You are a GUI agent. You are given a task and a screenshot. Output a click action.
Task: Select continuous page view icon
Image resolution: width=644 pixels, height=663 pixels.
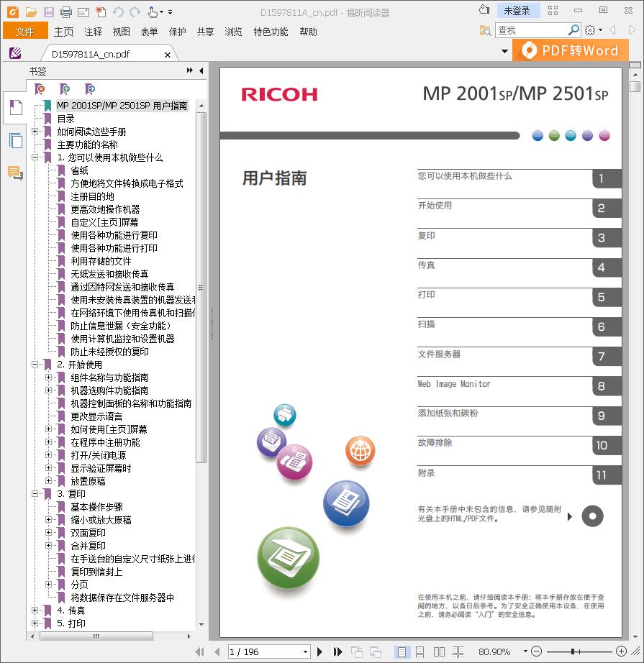tap(420, 651)
